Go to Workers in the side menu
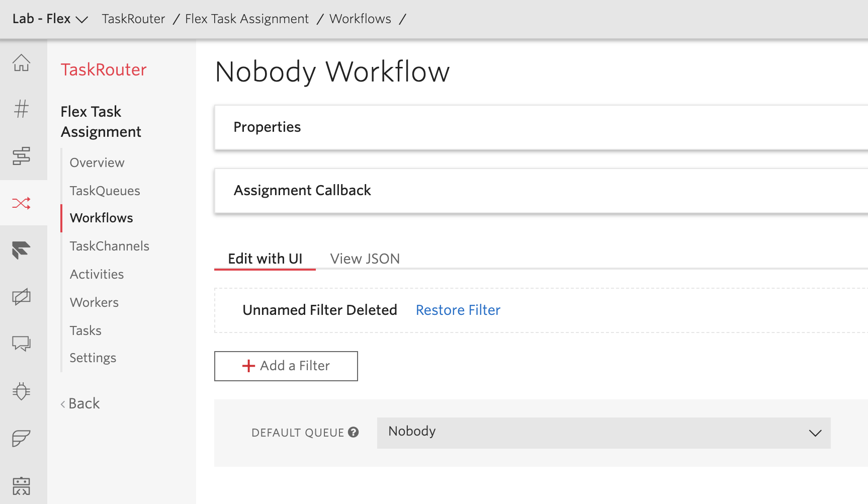Image resolution: width=868 pixels, height=504 pixels. click(x=94, y=302)
